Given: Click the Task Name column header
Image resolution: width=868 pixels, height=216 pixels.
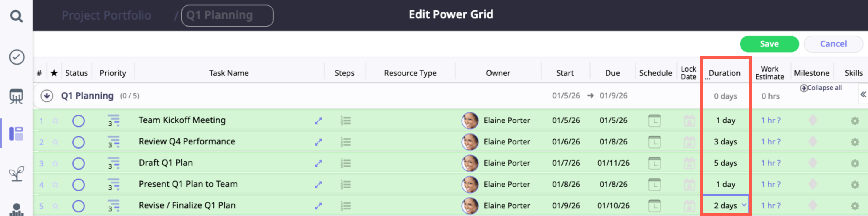Looking at the screenshot, I should click(x=229, y=73).
